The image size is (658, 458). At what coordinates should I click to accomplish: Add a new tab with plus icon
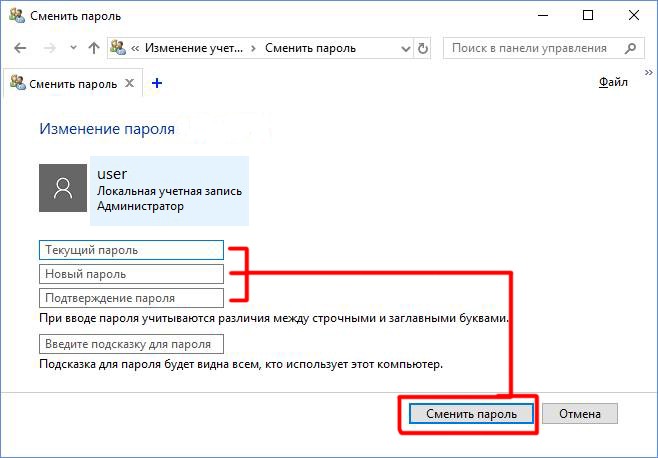[157, 83]
